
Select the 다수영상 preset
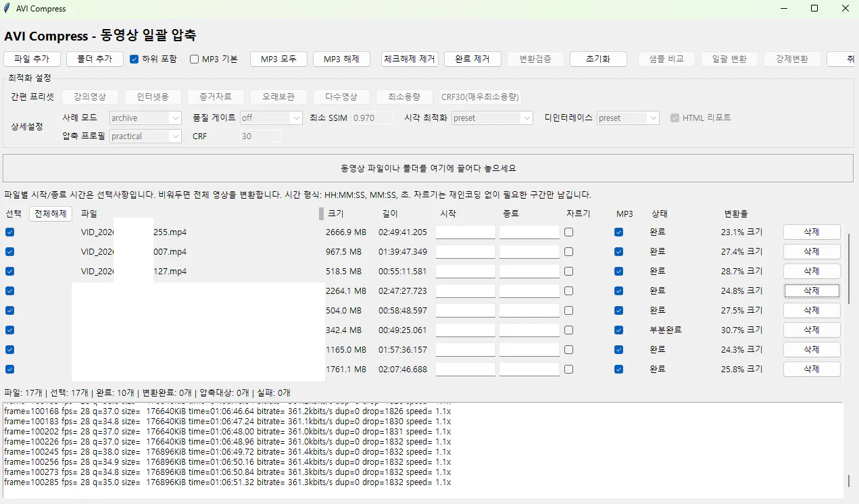pos(341,97)
